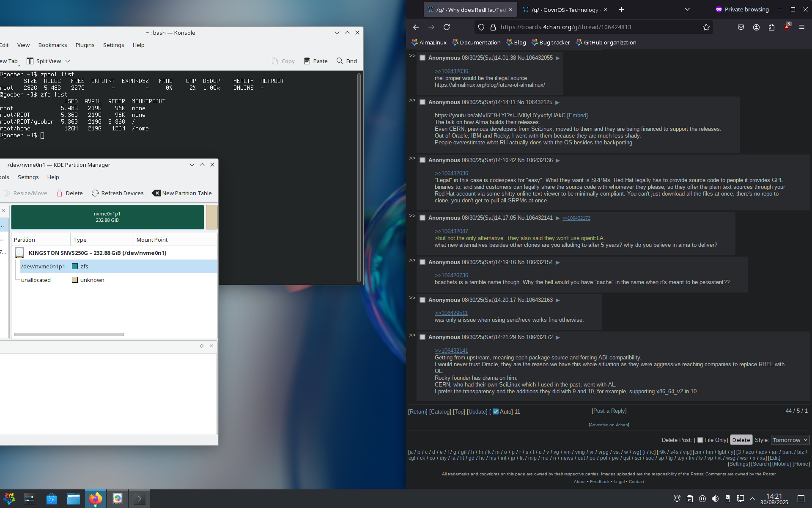
Task: Open uBlock Origin extension icon
Action: pyautogui.click(x=787, y=27)
